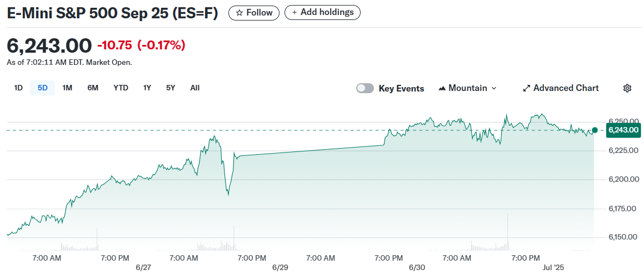Show the 5Y range chart
The width and height of the screenshot is (644, 274).
point(171,88)
